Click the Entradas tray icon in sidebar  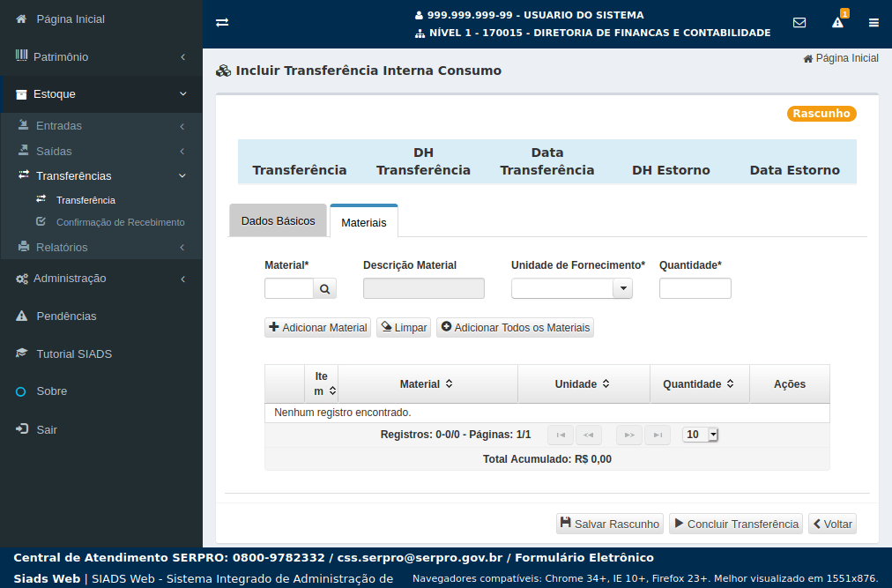click(x=23, y=124)
